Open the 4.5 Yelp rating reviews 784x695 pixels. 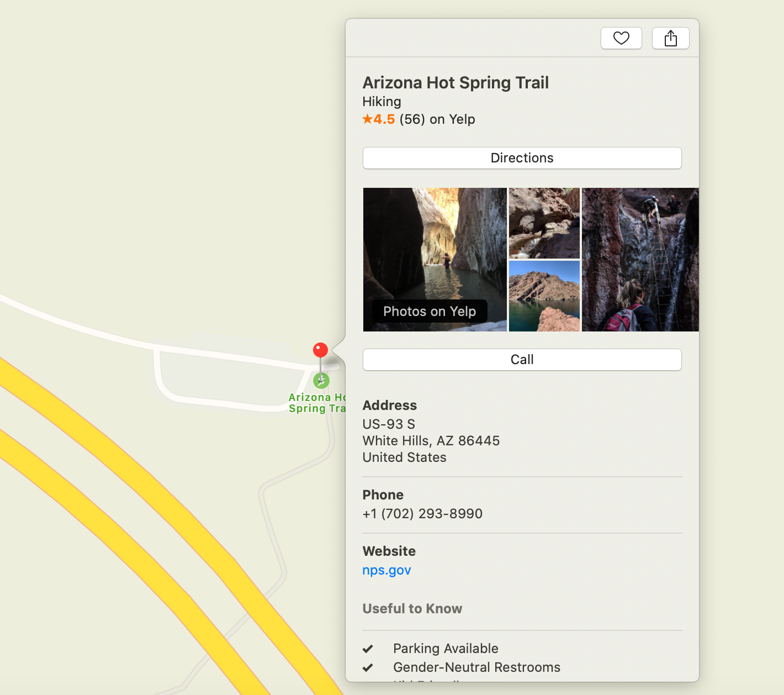coord(419,119)
